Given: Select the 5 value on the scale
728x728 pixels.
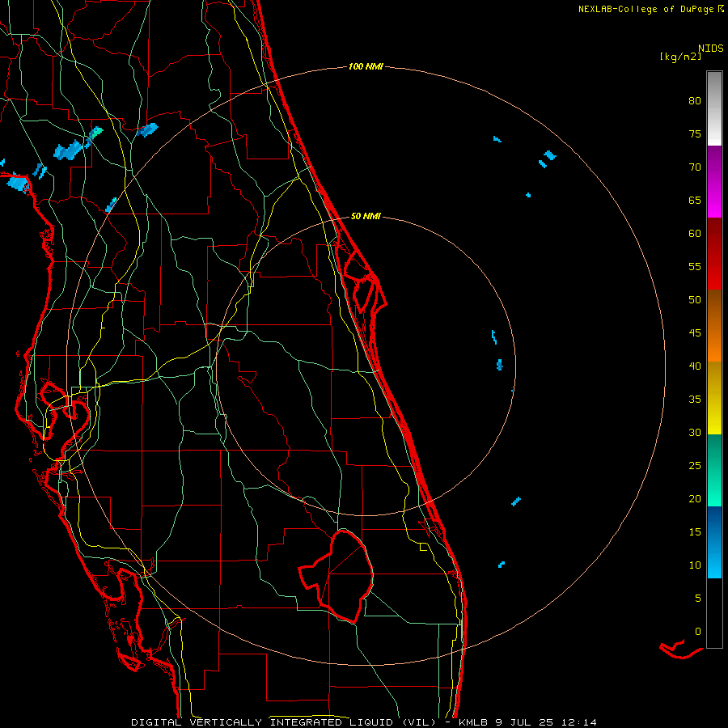Looking at the screenshot, I should click(698, 598).
